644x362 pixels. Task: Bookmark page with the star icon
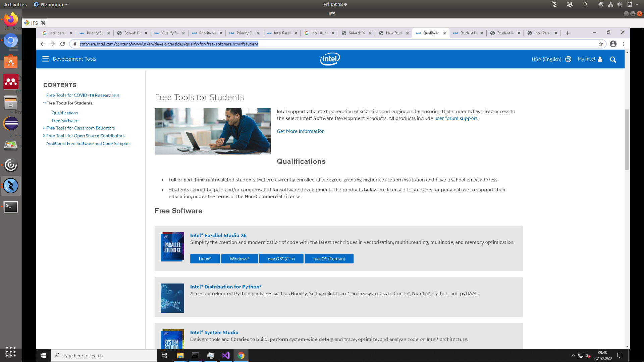(x=601, y=44)
